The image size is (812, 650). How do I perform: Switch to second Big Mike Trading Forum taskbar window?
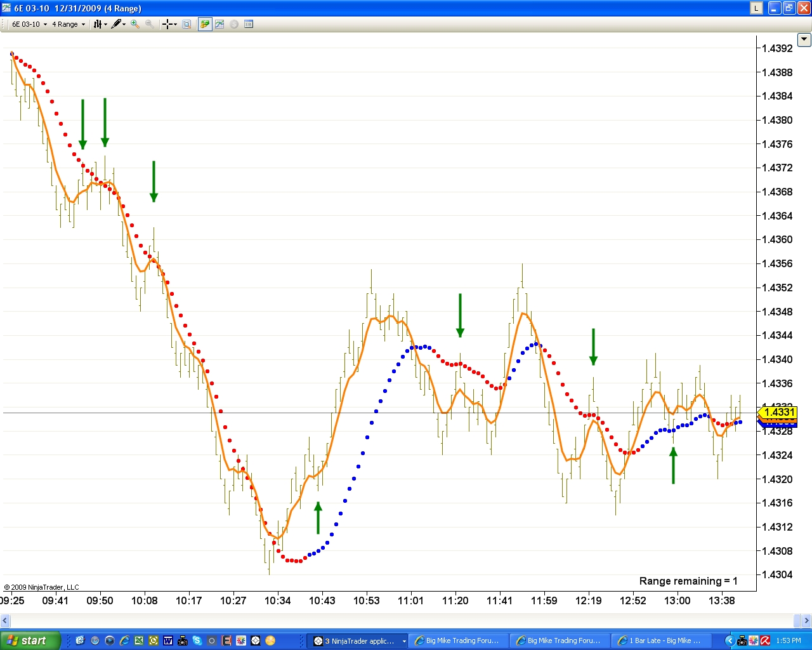coord(561,640)
